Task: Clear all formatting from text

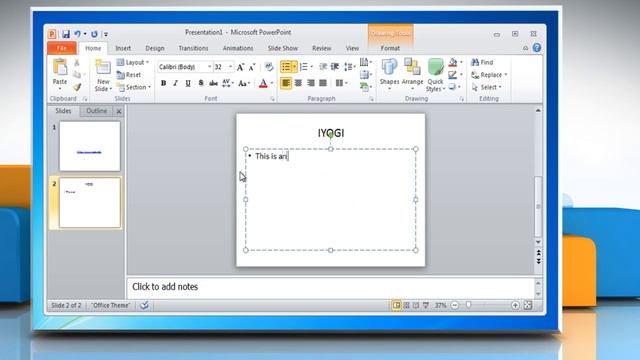Action: [x=269, y=67]
